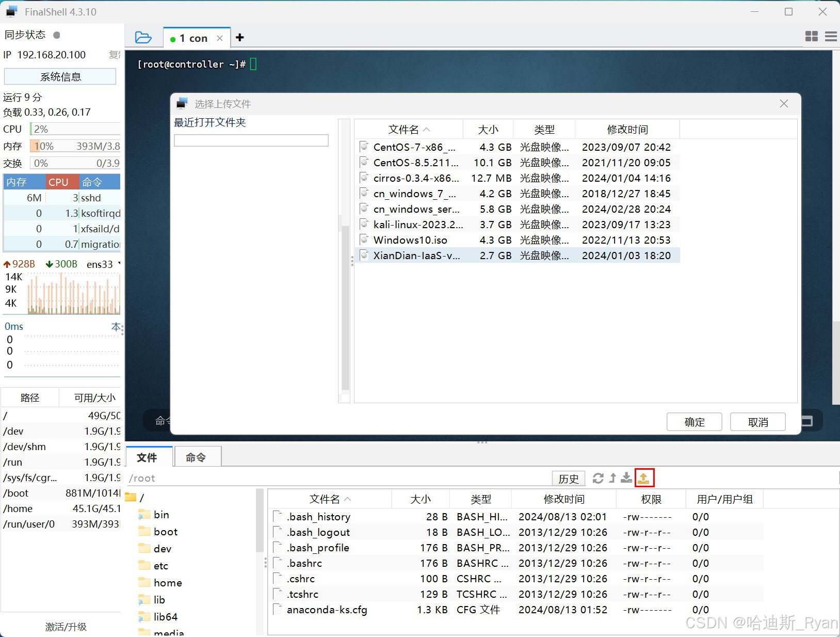
Task: Click the 系统信息 button
Action: [x=60, y=77]
